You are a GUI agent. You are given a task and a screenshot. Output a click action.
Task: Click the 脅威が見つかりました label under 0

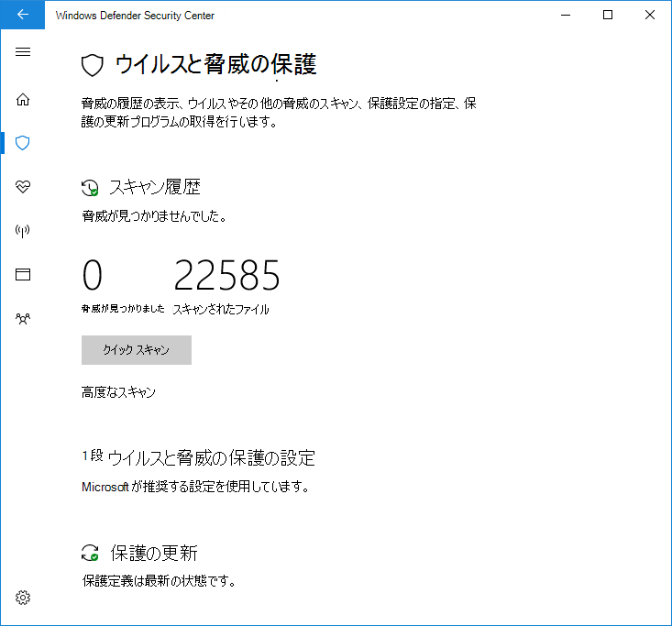[123, 309]
